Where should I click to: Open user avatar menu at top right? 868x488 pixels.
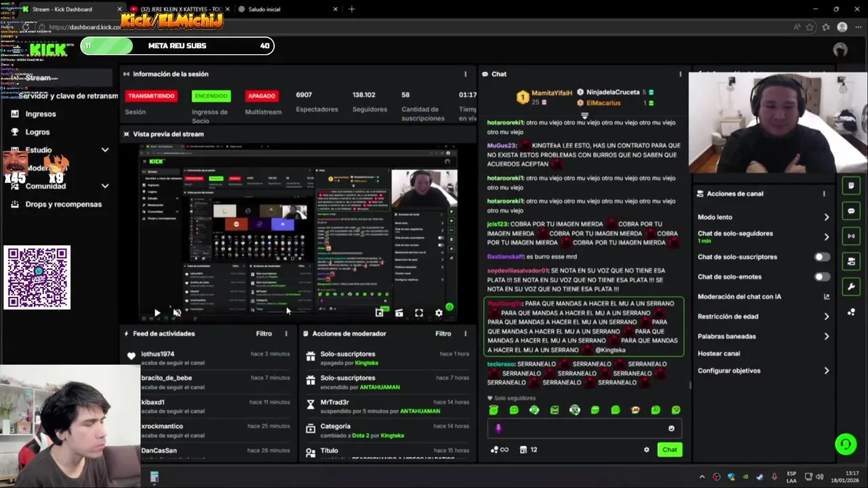click(840, 49)
